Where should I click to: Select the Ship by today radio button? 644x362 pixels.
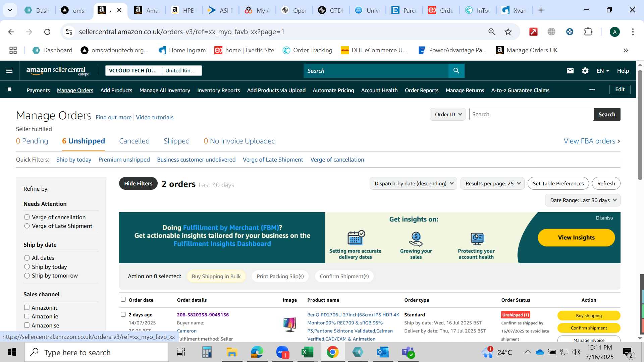pyautogui.click(x=27, y=267)
